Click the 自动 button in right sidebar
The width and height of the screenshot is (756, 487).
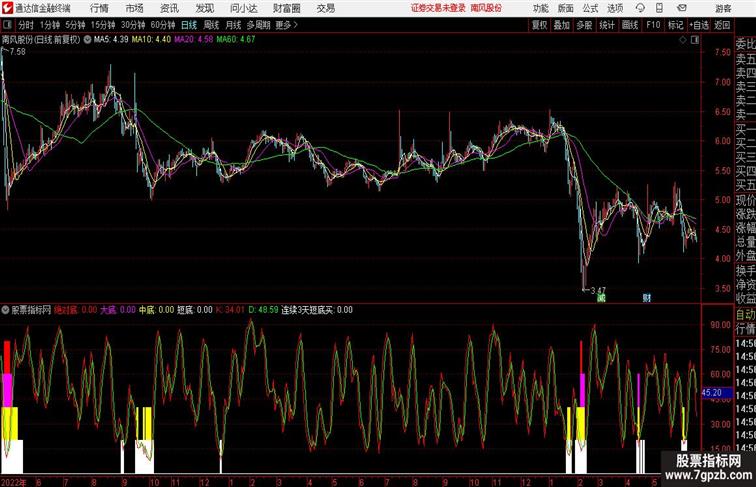click(745, 315)
